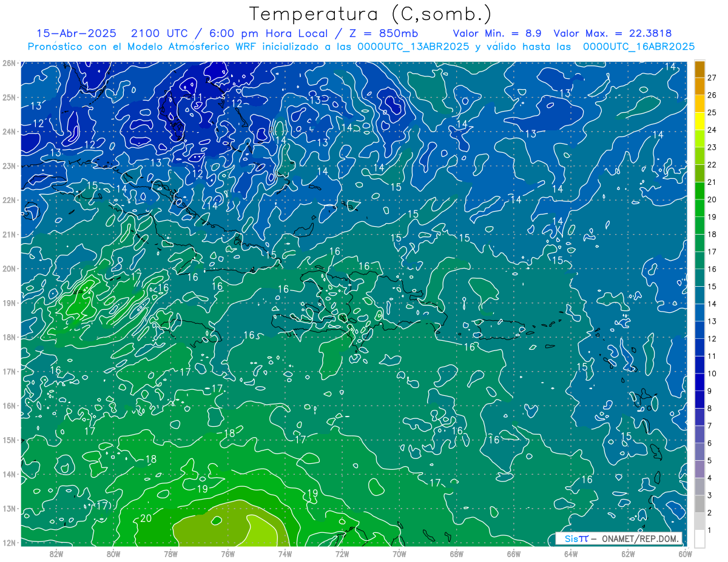728x562 pixels.
Task: Pick the white swatch at the legend bottom
Action: click(700, 538)
